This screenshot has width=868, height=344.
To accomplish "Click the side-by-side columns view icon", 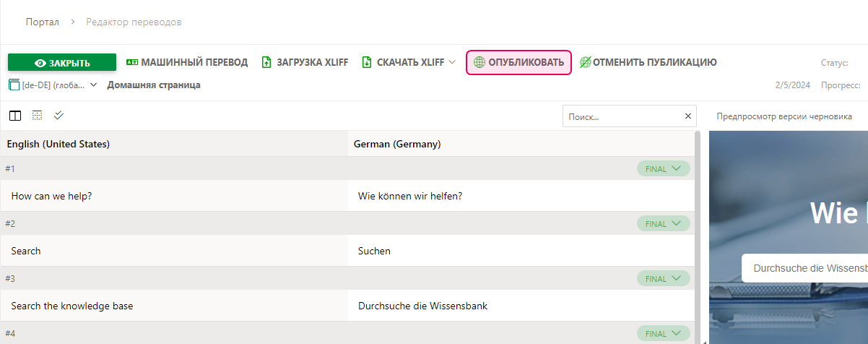I will click(x=15, y=116).
